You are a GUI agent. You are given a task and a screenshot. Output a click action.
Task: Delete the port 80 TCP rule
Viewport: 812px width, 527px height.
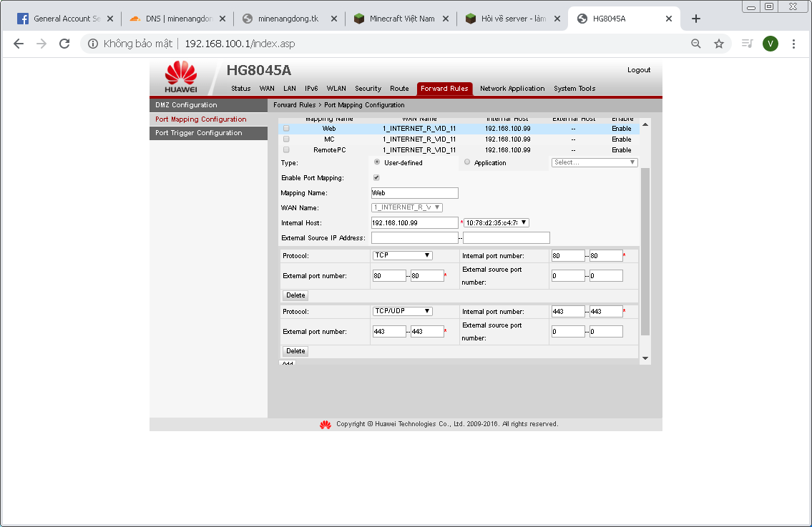point(295,295)
